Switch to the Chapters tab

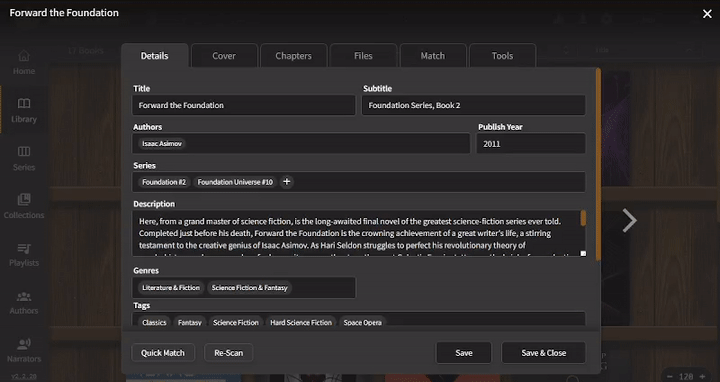(293, 56)
